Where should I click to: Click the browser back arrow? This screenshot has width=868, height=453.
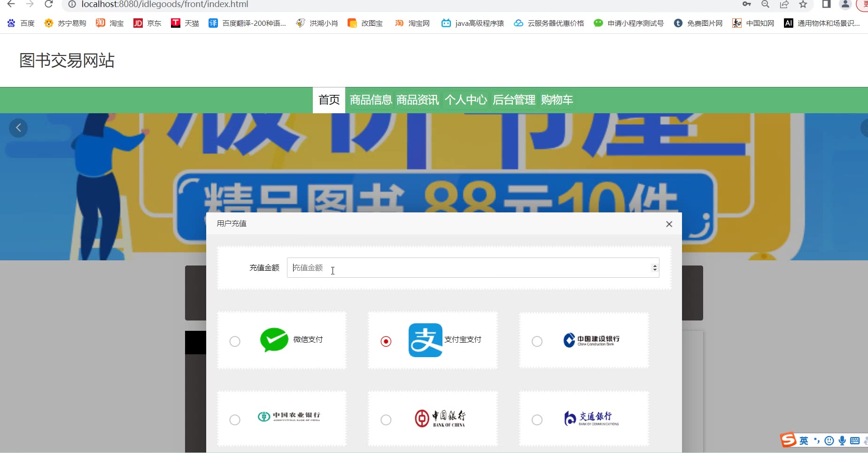tap(11, 4)
